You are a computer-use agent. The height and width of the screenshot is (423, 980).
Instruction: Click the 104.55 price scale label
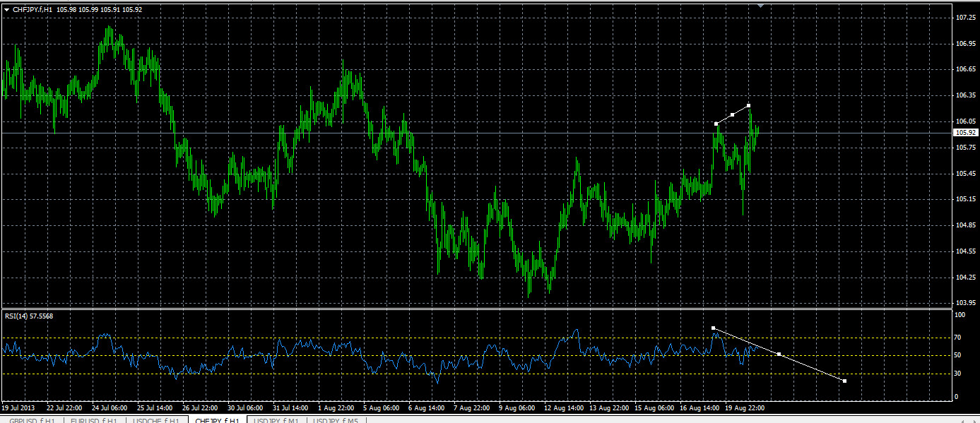[964, 251]
